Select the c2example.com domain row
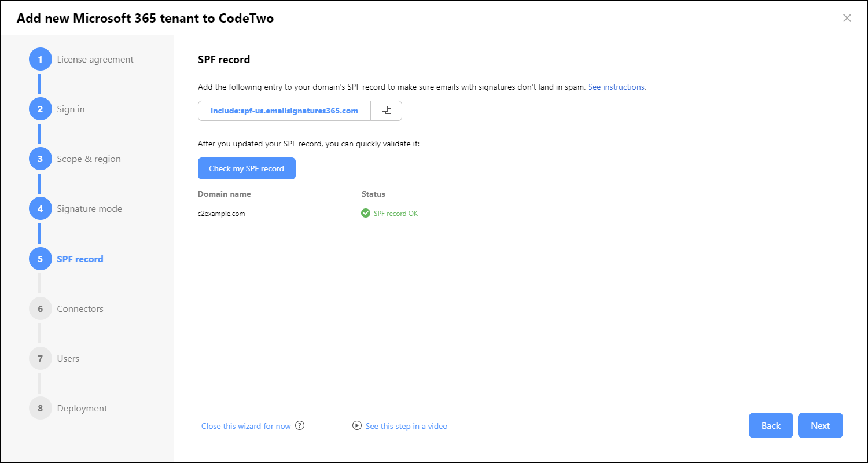This screenshot has width=868, height=463. [x=311, y=213]
